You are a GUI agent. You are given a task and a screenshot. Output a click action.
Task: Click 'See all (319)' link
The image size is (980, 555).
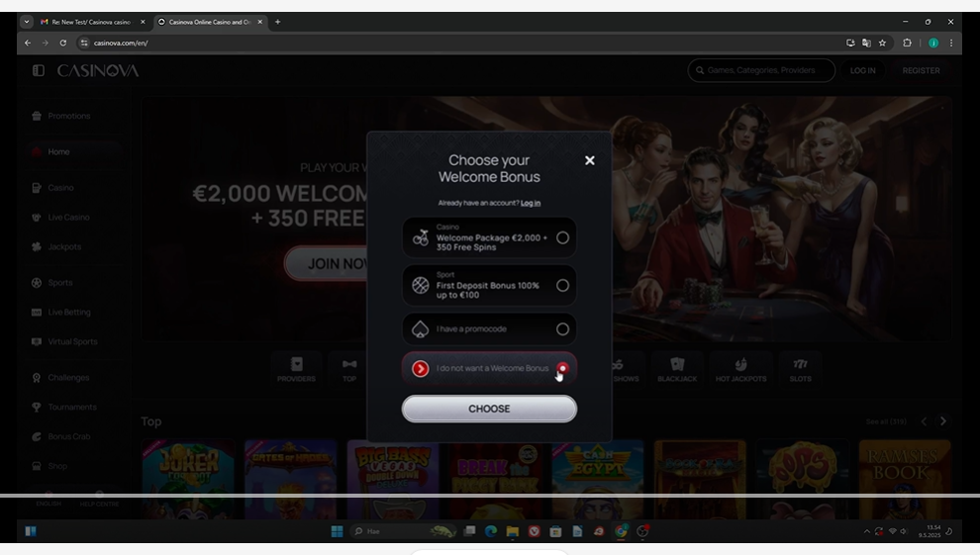click(x=886, y=422)
